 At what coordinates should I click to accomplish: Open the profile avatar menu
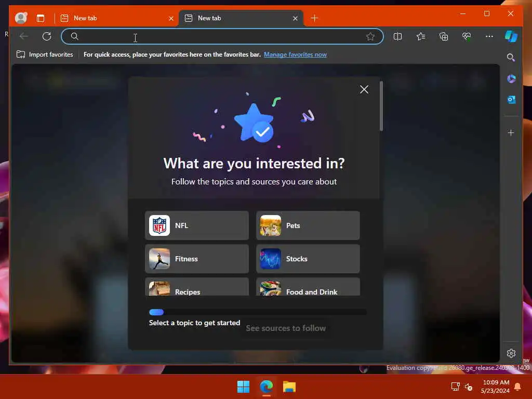[x=21, y=18]
